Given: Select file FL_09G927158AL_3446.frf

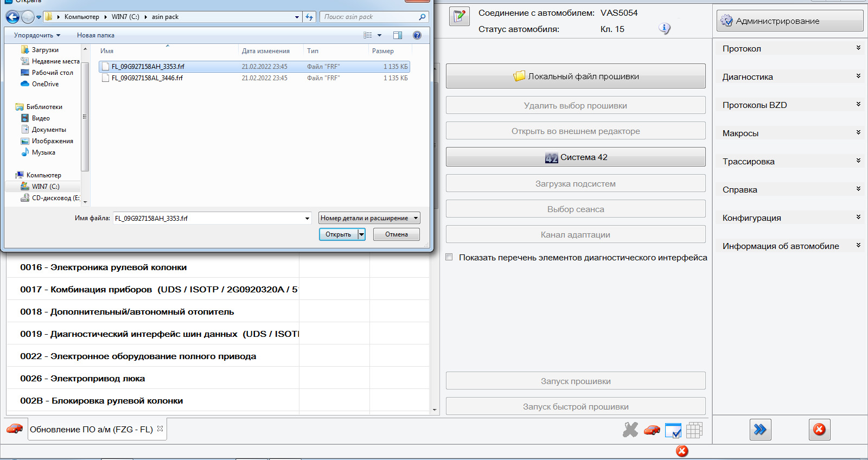Looking at the screenshot, I should tap(254, 78).
